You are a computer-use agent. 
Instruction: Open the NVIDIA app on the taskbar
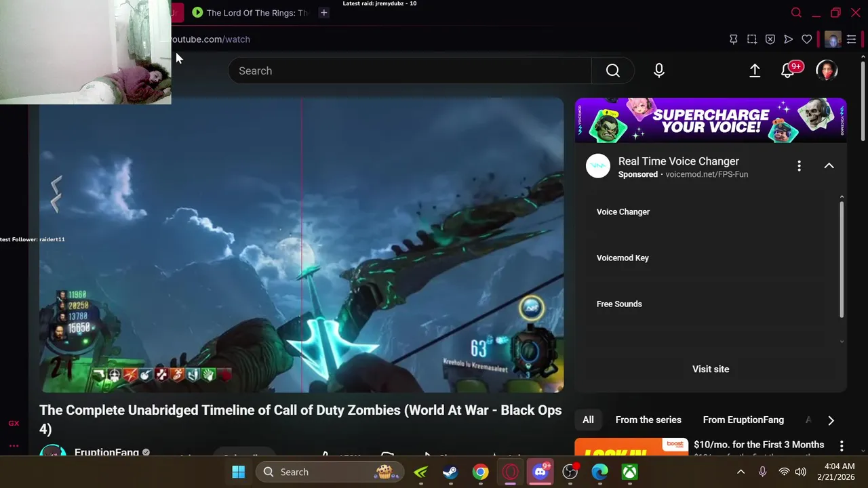[420, 472]
